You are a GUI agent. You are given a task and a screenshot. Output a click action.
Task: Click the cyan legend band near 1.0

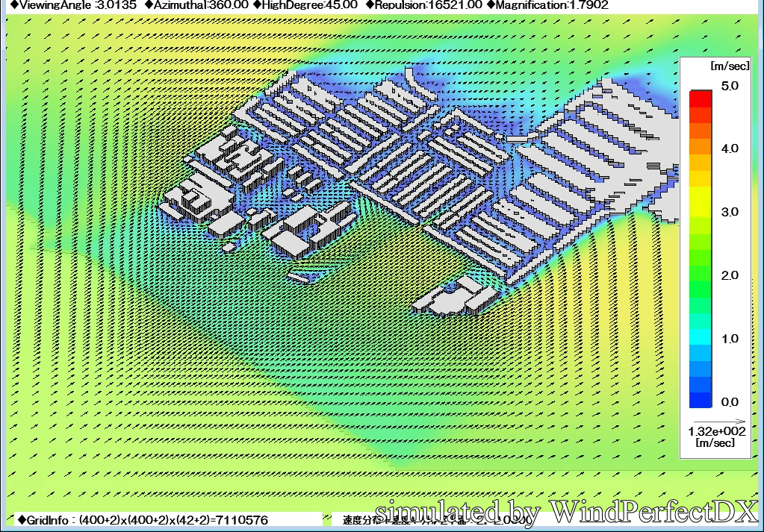click(700, 335)
